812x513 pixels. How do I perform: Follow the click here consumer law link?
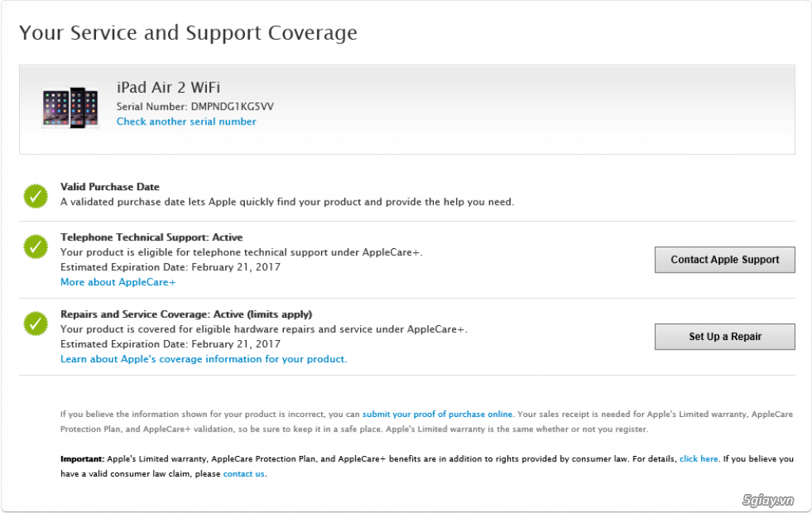point(699,459)
